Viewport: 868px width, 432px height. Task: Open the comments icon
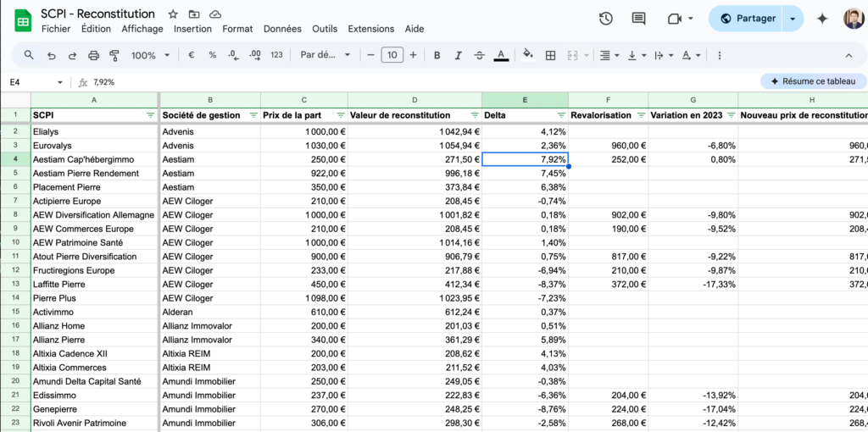pyautogui.click(x=638, y=19)
